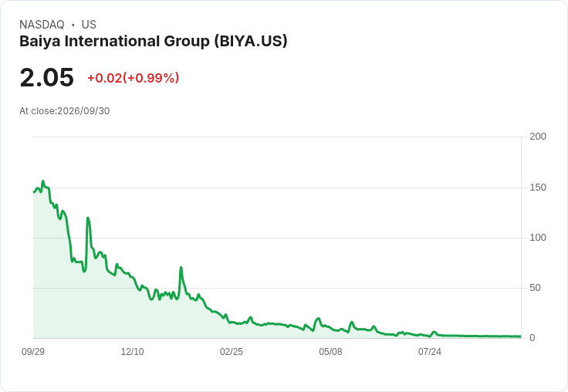Click the 100 y-axis value label
568x392 pixels.
click(x=538, y=238)
